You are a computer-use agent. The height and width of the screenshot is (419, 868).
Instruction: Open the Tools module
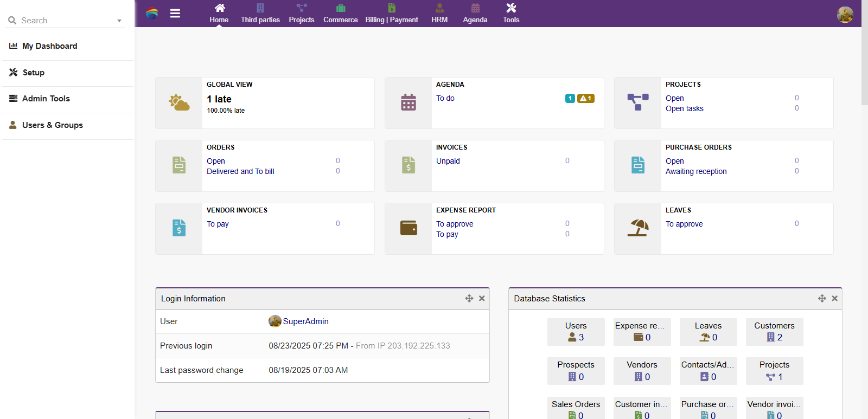coord(510,14)
